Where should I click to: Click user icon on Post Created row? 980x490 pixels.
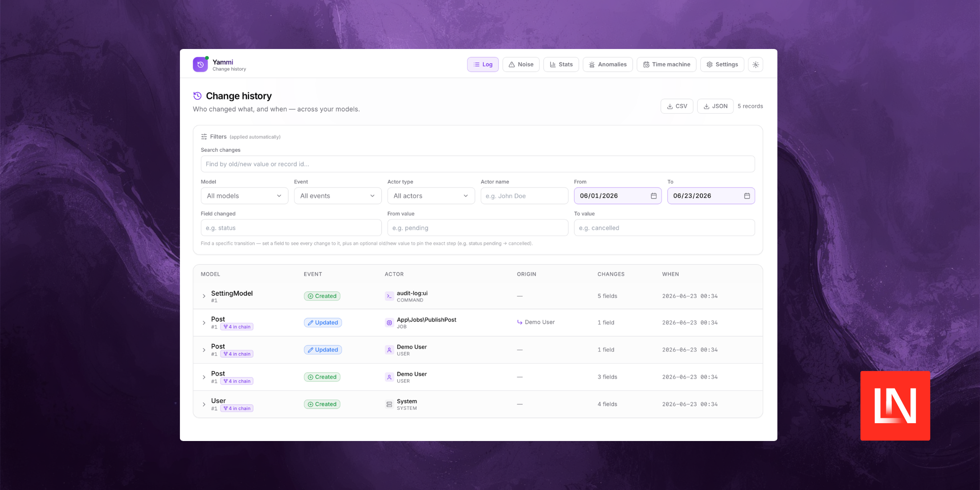[x=389, y=377]
